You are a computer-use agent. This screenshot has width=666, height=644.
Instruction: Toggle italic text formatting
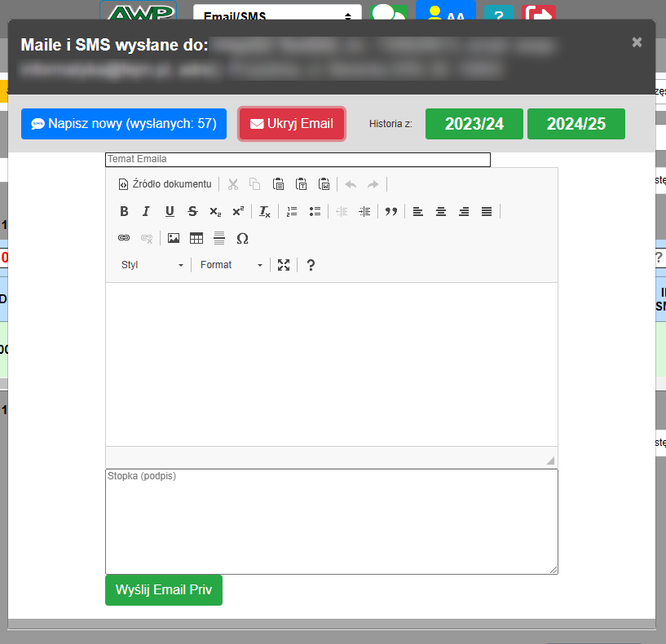click(x=147, y=211)
